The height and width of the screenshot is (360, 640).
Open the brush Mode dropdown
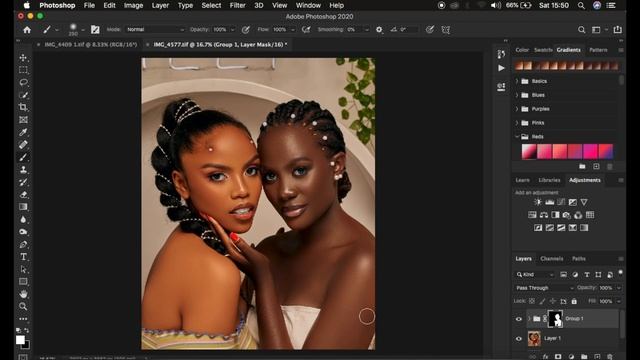[155, 29]
